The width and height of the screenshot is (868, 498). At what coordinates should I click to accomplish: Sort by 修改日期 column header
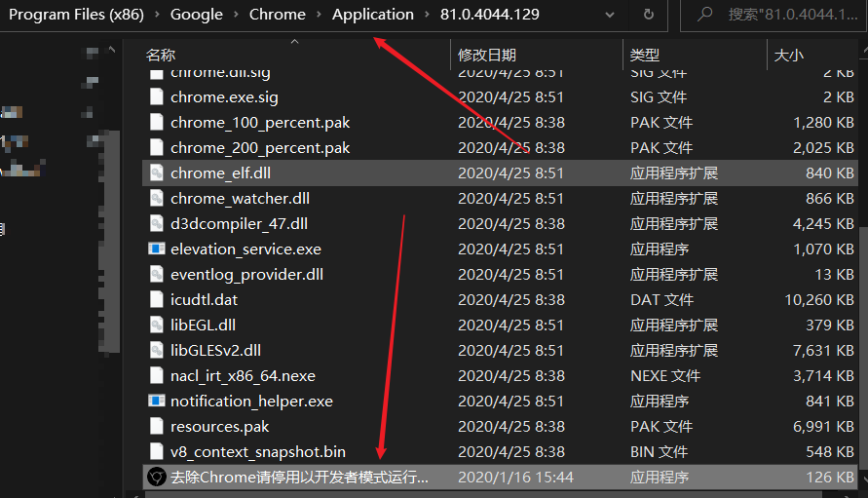(x=487, y=55)
